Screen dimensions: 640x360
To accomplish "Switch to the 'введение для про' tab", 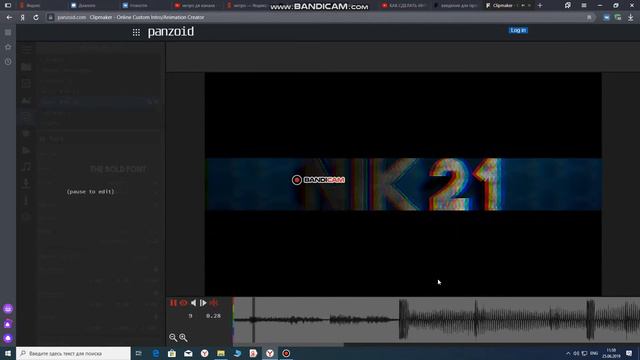I will [x=456, y=6].
